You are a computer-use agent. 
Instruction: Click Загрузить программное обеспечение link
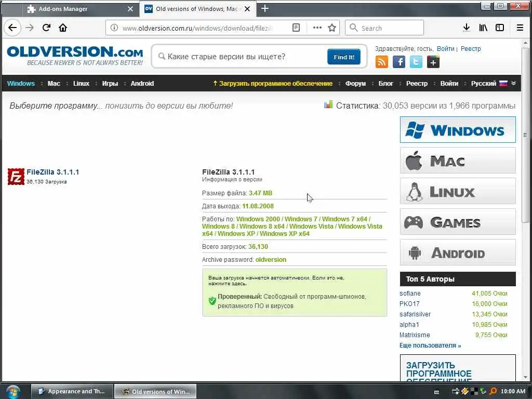point(273,84)
